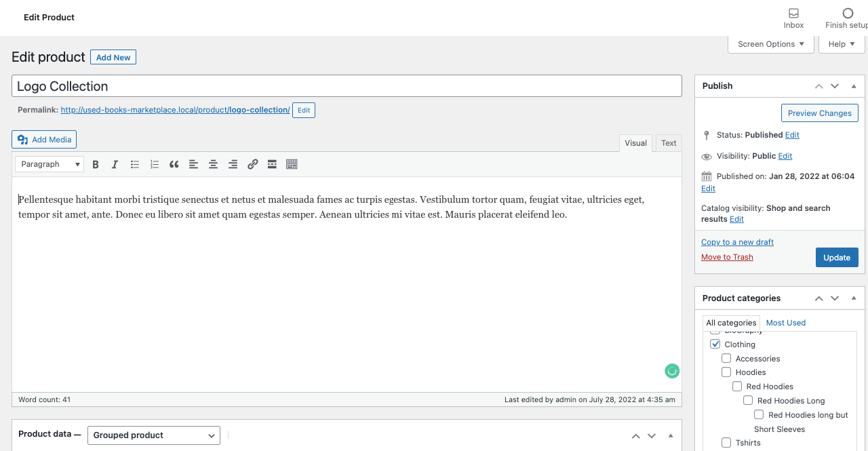The image size is (868, 451).
Task: Toggle the toolbar with the kitchen sink icon
Action: coord(292,164)
